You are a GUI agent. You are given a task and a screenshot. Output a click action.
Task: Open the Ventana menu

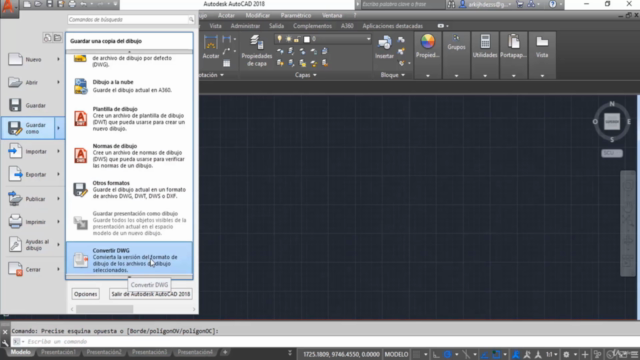pyautogui.click(x=332, y=16)
